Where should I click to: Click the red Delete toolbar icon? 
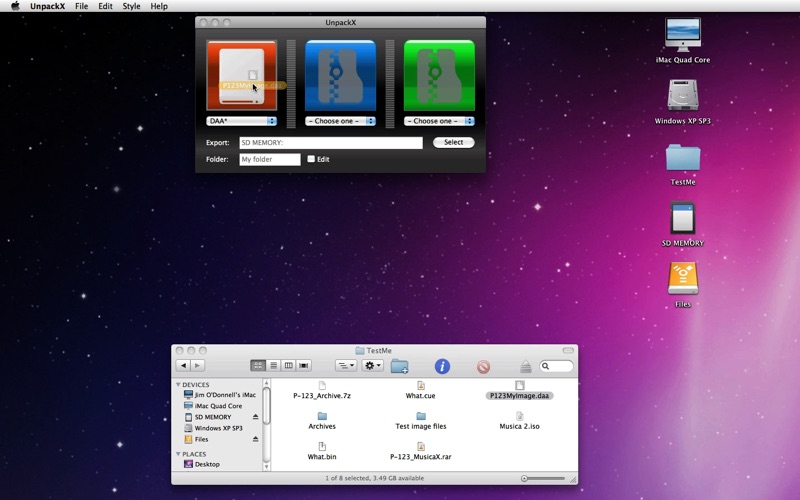pos(483,366)
